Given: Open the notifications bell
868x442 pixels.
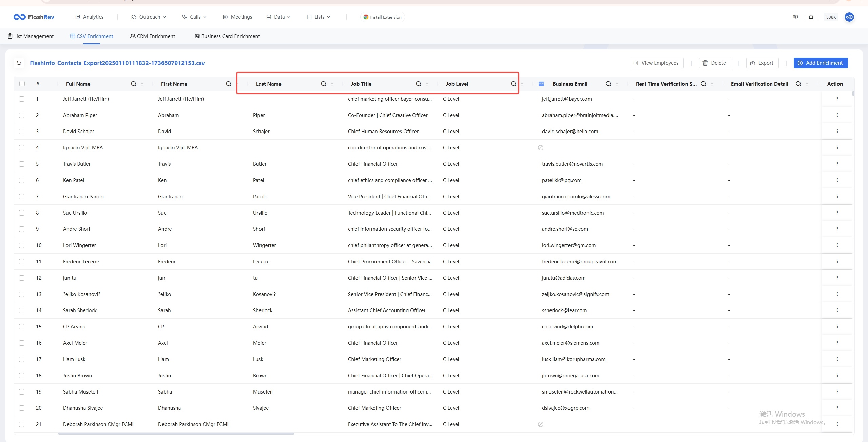Looking at the screenshot, I should (x=811, y=17).
